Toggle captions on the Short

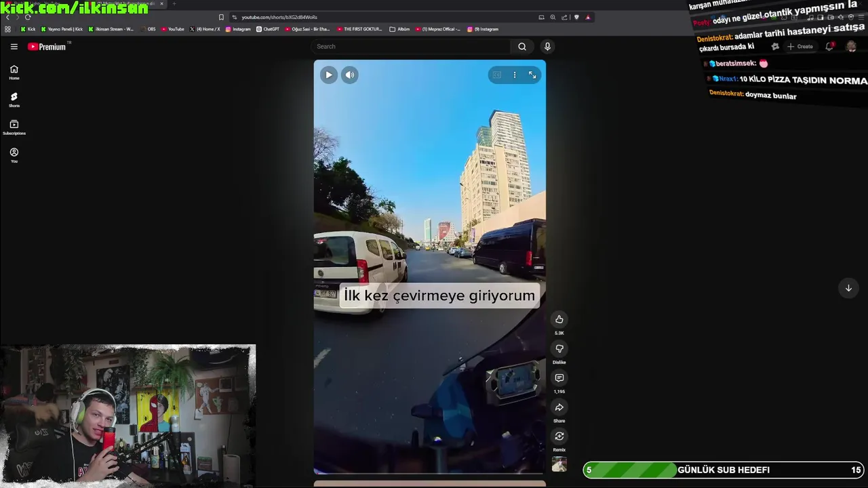pyautogui.click(x=497, y=75)
